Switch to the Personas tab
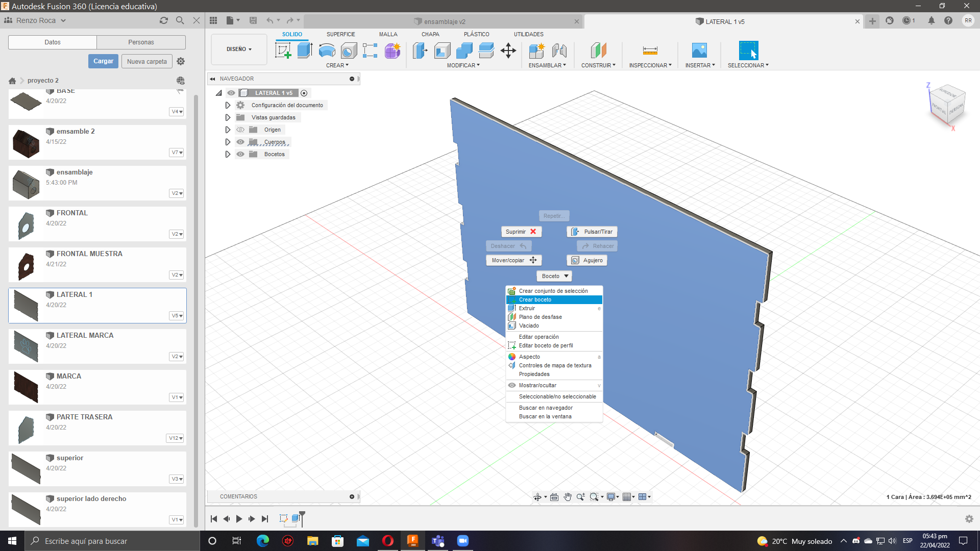The image size is (980, 551). point(141,42)
